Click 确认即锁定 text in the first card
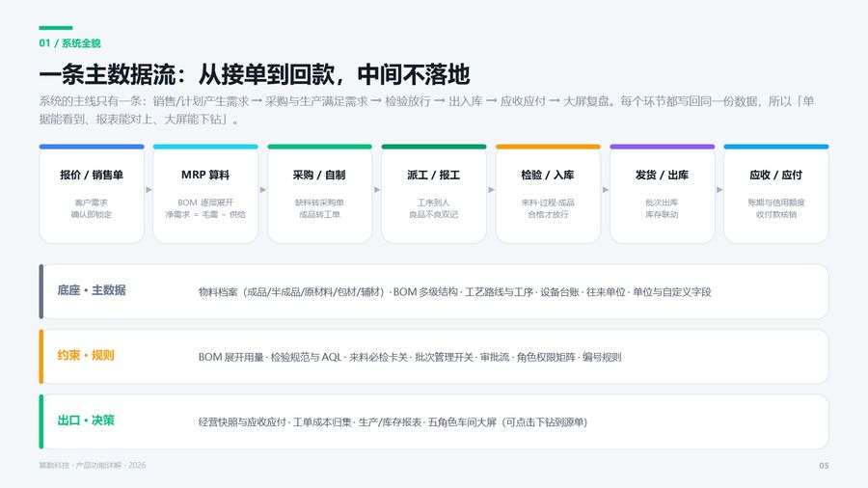 [92, 214]
